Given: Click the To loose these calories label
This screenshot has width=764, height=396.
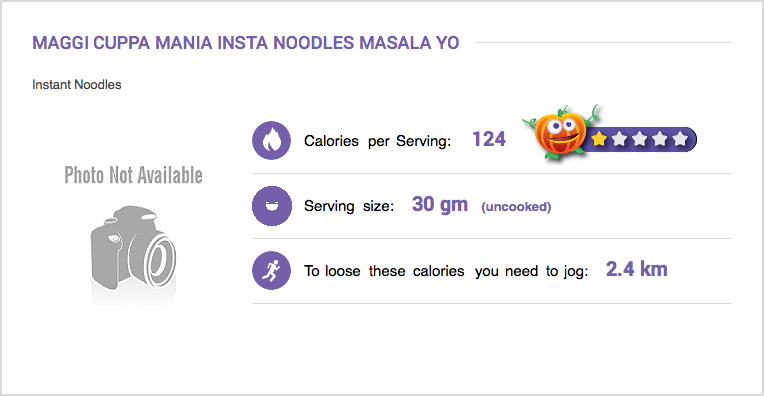Looking at the screenshot, I should pos(446,271).
